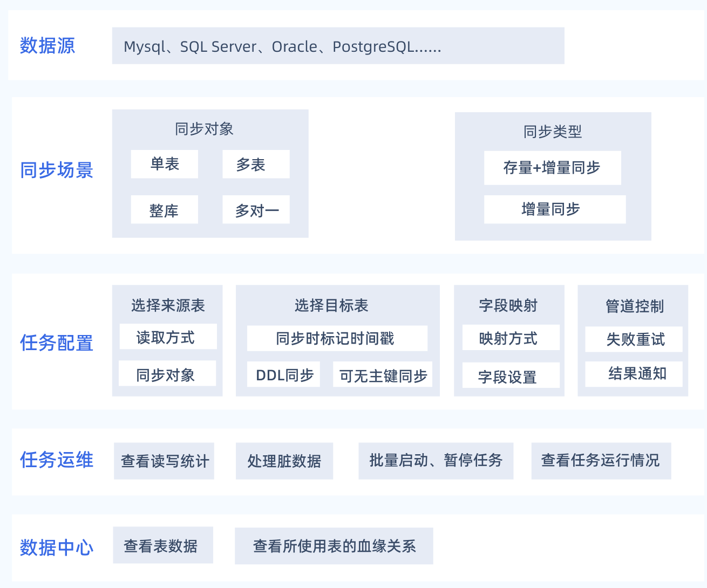The height and width of the screenshot is (588, 707).
Task: Select the 查看读写统计 box
Action: click(164, 461)
